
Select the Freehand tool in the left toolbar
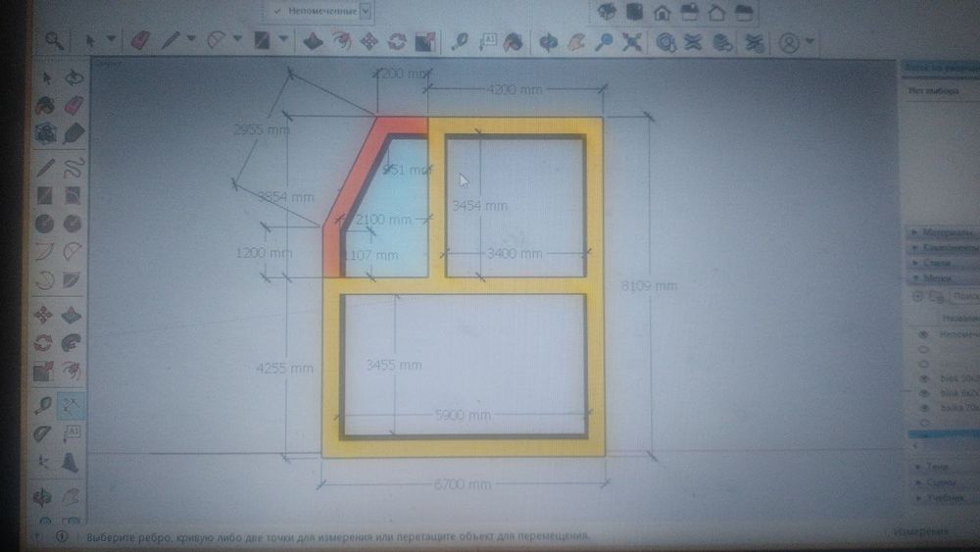[73, 168]
